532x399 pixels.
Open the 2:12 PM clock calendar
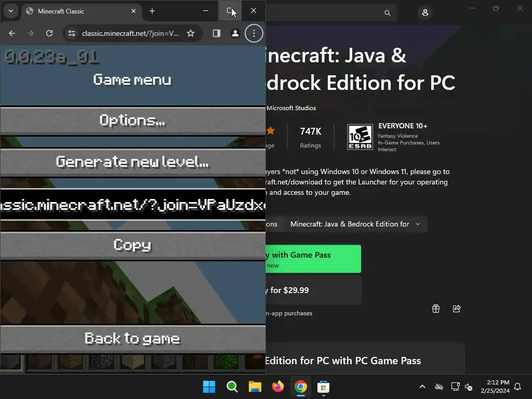[495, 387]
